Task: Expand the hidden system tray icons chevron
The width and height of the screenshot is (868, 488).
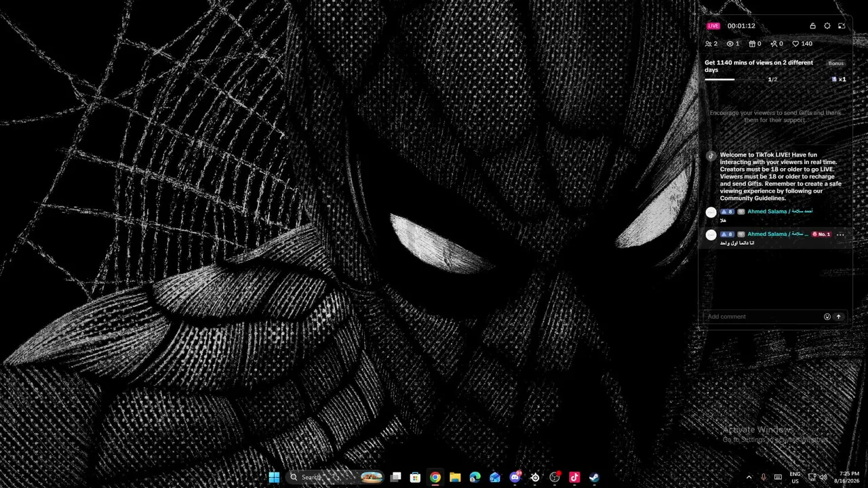Action: click(749, 477)
